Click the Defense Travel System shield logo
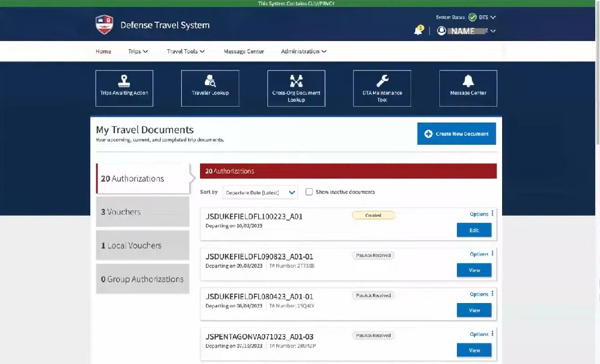The width and height of the screenshot is (600, 364). click(x=104, y=25)
